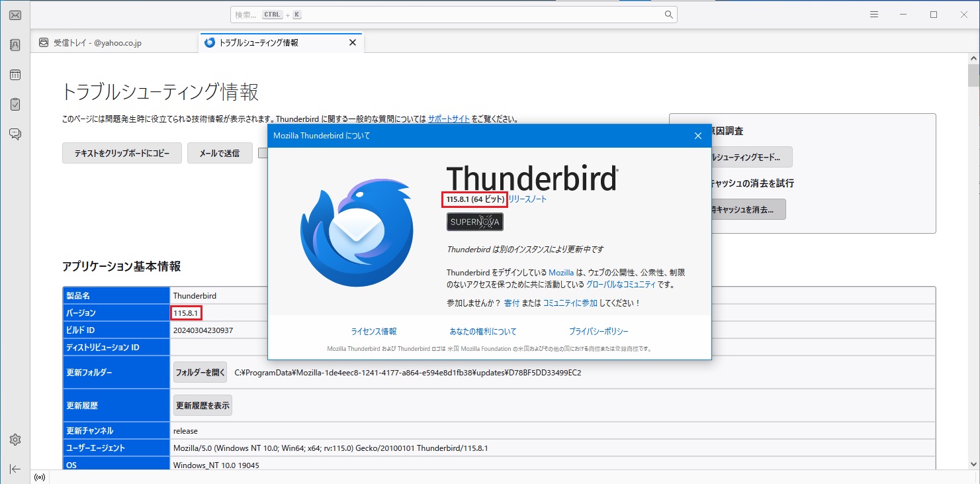Open the Tasks sidebar icon
Viewport: 980px width, 484px height.
tap(15, 105)
